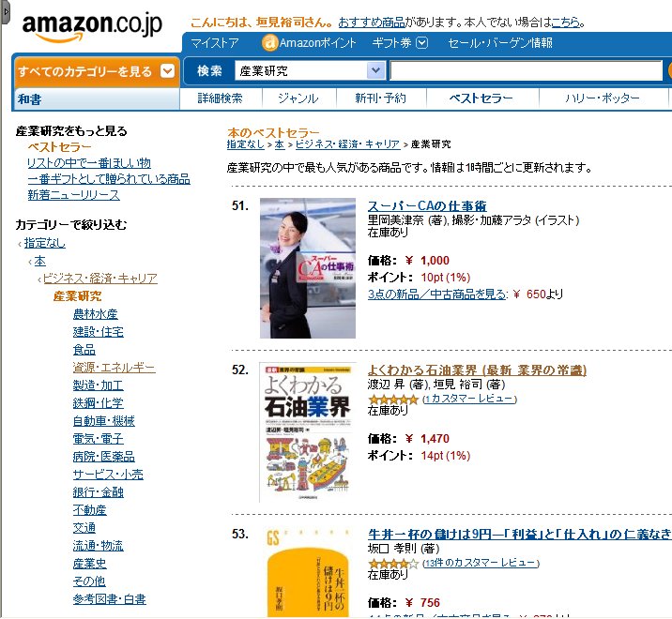Click the Amazonポイント coin icon
The height and width of the screenshot is (619, 672).
click(x=269, y=43)
